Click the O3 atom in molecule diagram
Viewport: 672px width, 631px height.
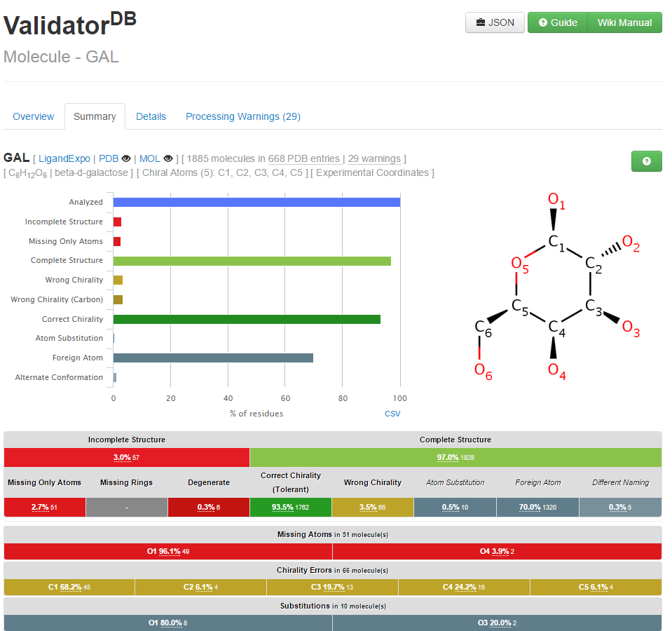click(631, 328)
